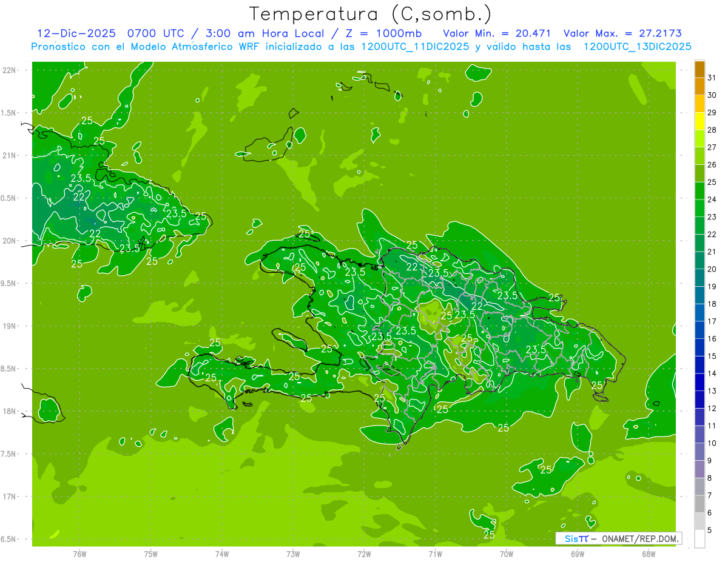
Task: Click the "76W" longitude axis label
Action: click(x=79, y=554)
